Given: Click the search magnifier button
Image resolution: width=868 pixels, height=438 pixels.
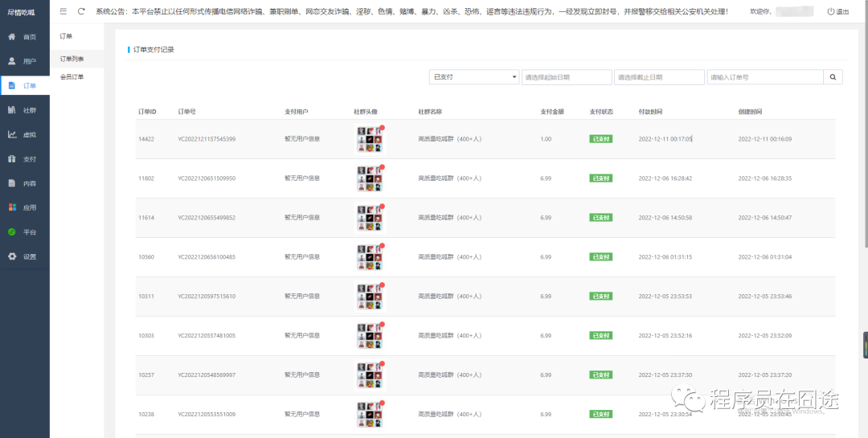Looking at the screenshot, I should [x=833, y=77].
